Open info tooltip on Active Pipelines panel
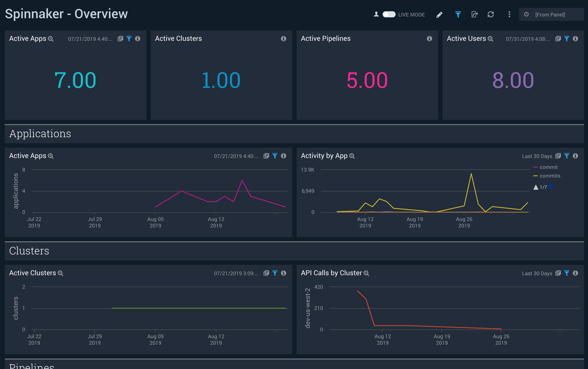Image resolution: width=588 pixels, height=369 pixels. (x=429, y=39)
